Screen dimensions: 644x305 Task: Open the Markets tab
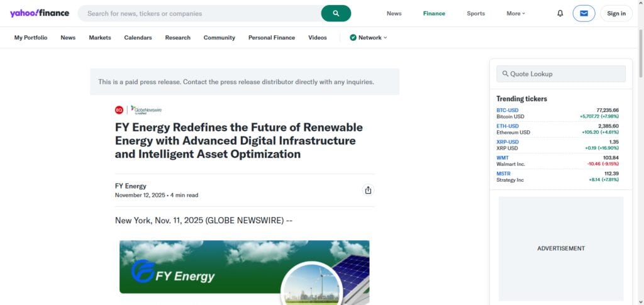click(100, 37)
